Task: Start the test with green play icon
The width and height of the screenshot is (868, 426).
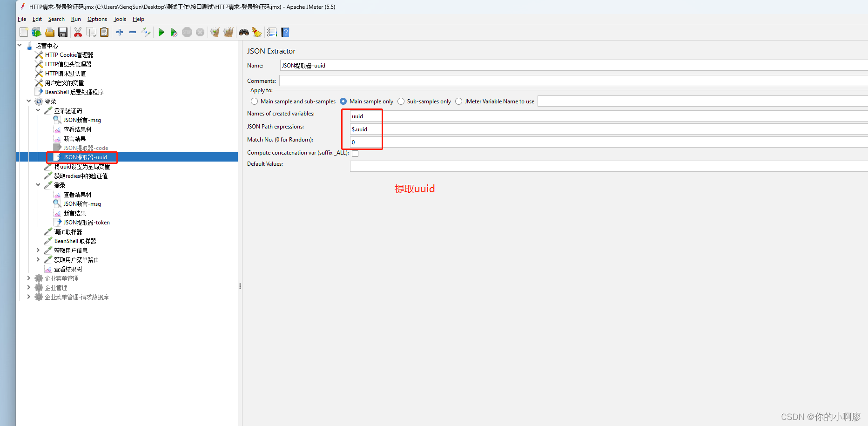Action: pyautogui.click(x=161, y=32)
